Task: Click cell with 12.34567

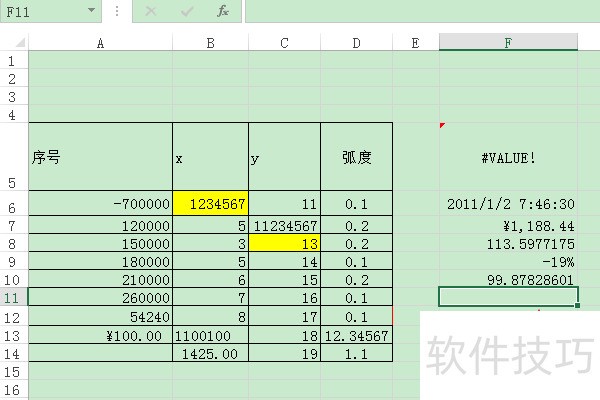Action: tap(357, 335)
